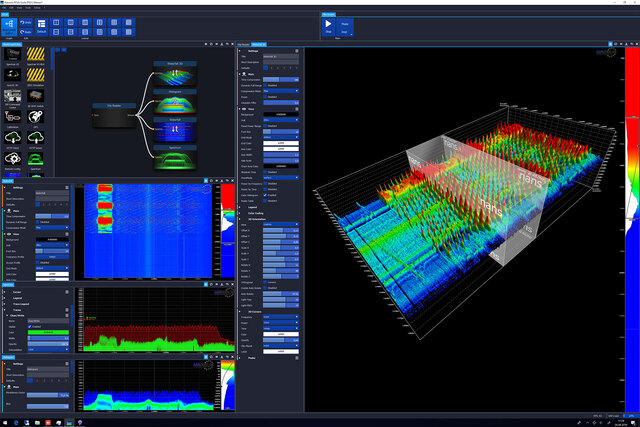Click the File Reader node in graph
This screenshot has width=640, height=427.
click(x=114, y=115)
